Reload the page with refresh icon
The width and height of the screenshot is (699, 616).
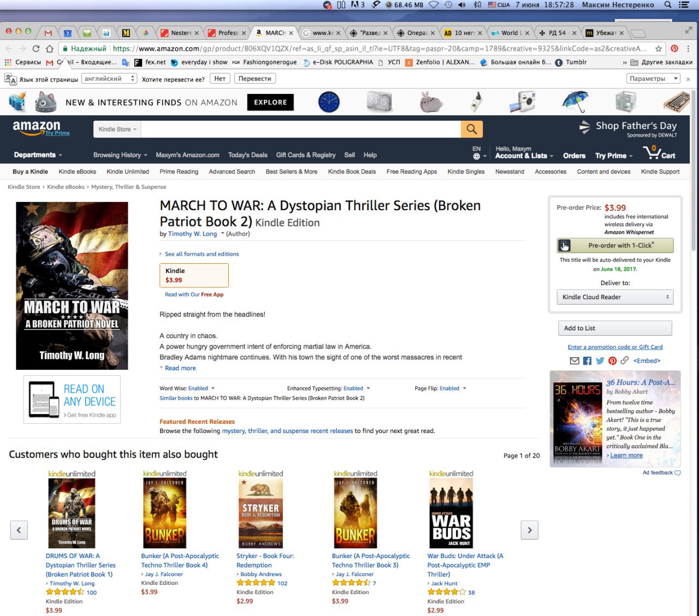[x=36, y=49]
